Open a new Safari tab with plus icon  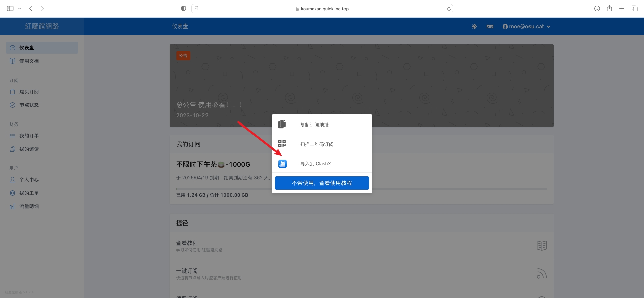[x=622, y=9]
